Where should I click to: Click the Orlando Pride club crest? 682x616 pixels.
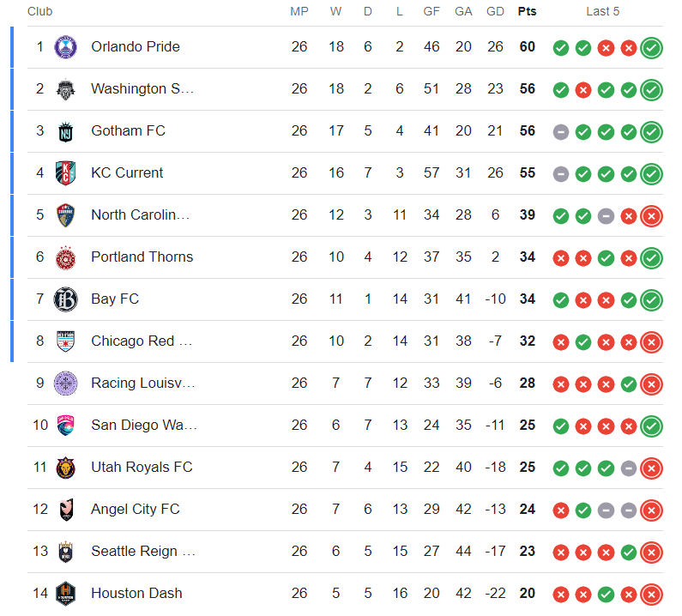coord(66,47)
